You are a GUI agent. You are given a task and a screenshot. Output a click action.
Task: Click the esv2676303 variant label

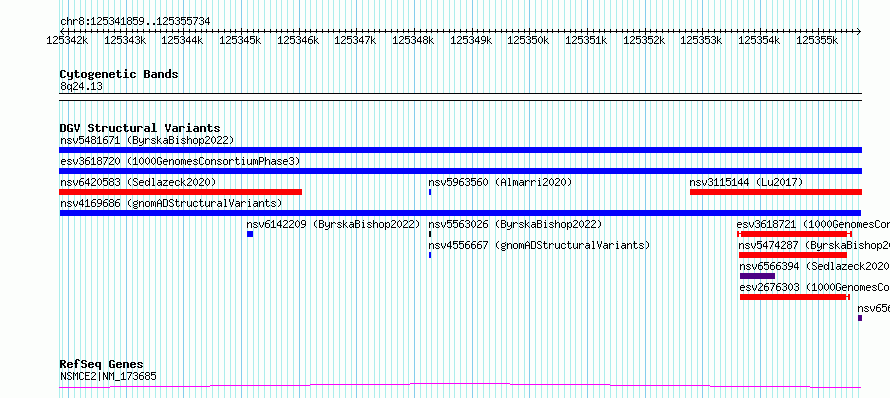point(814,287)
